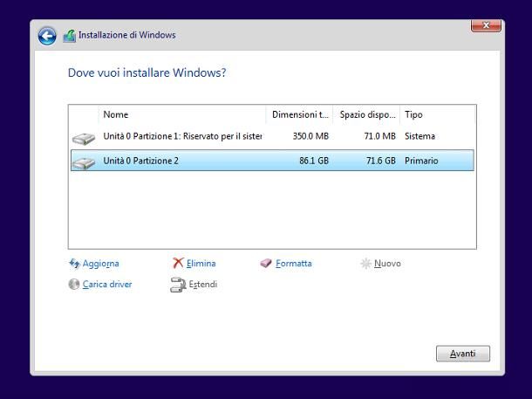Click the 86.1 GB size value
Image resolution: width=532 pixels, height=399 pixels.
click(314, 161)
